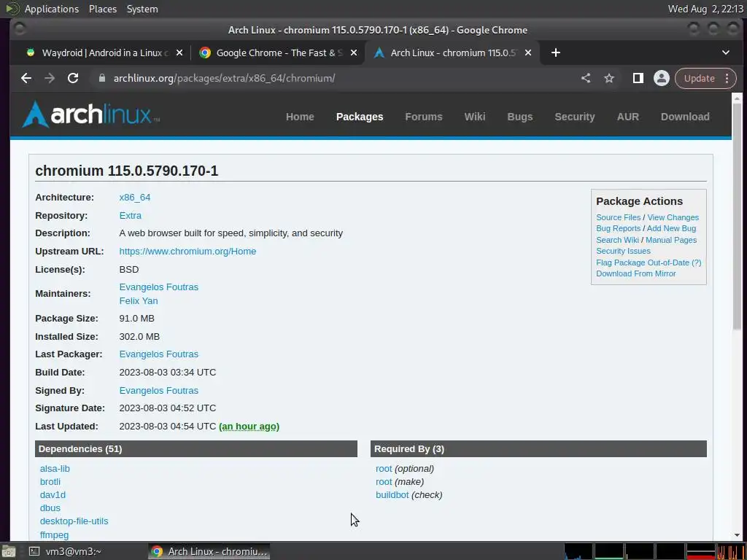Screen dimensions: 747x560
Task: Click the address bar URL field
Action: pyautogui.click(x=333, y=78)
